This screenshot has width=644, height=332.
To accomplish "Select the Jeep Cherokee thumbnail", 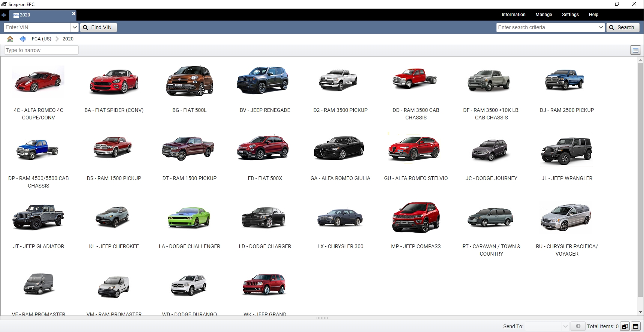I will click(113, 217).
